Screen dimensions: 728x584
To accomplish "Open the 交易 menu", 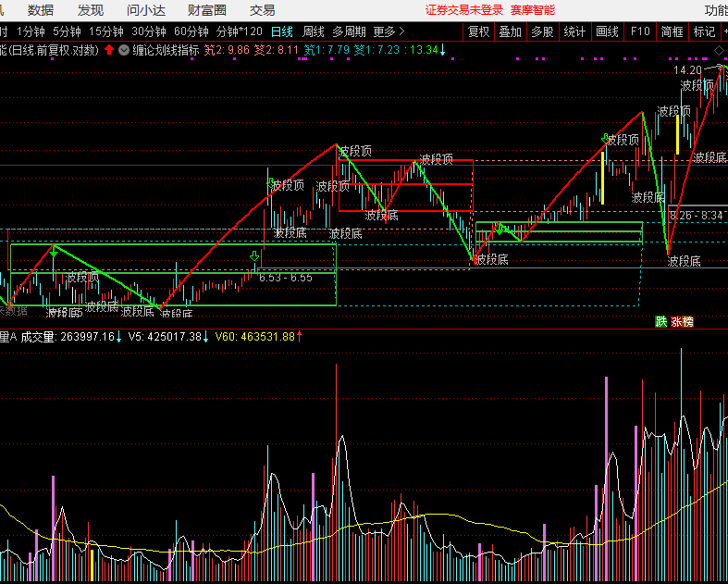I will coord(263,10).
